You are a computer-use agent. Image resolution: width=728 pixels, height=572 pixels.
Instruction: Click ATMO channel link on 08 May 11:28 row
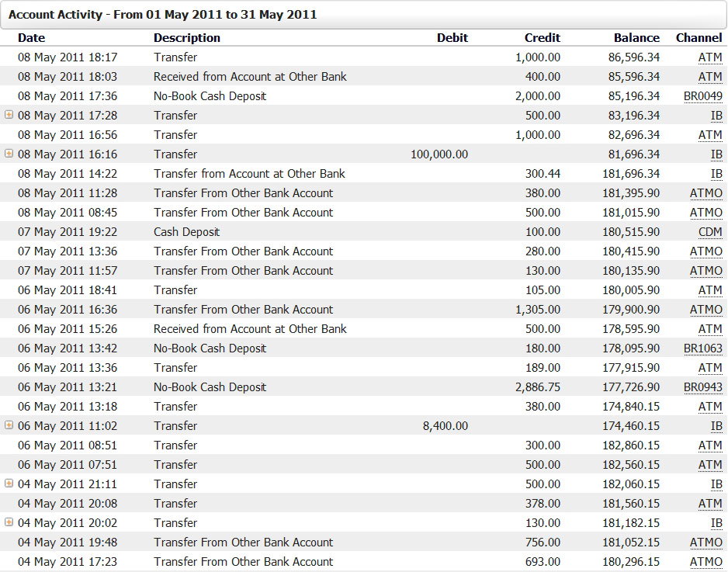(706, 193)
